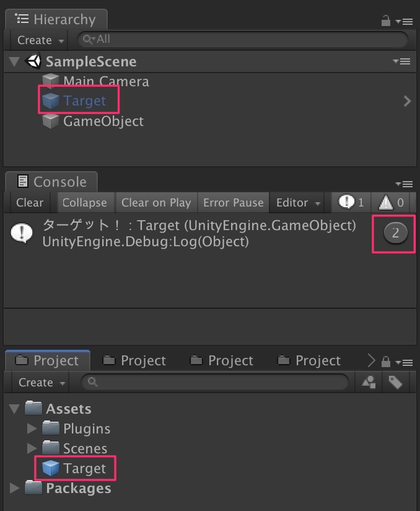Toggle the info message count filter in the Console

(351, 203)
